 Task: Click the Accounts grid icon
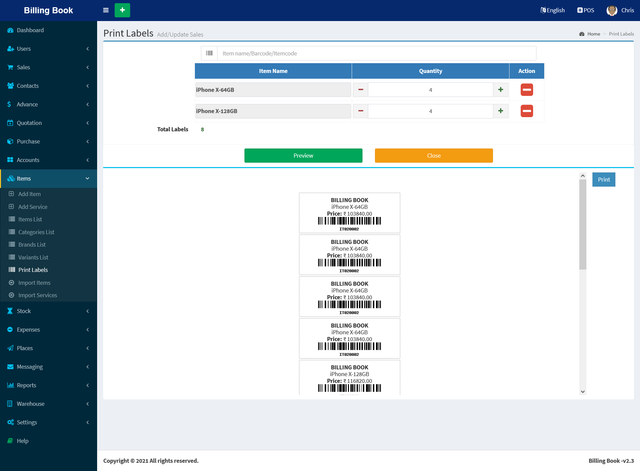(10, 160)
